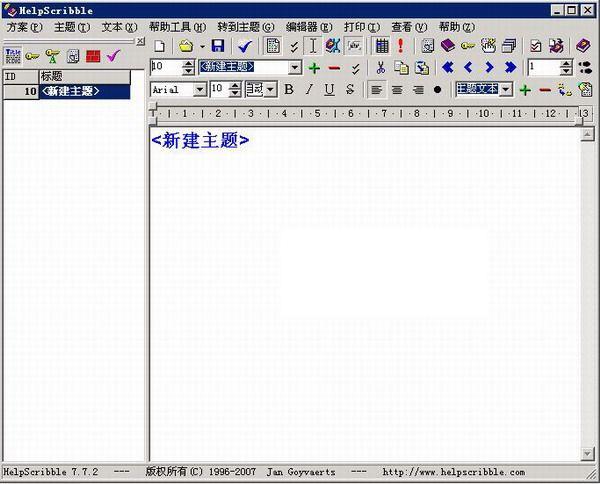The height and width of the screenshot is (484, 600).
Task: Click the red minus delete topic icon
Action: click(334, 68)
